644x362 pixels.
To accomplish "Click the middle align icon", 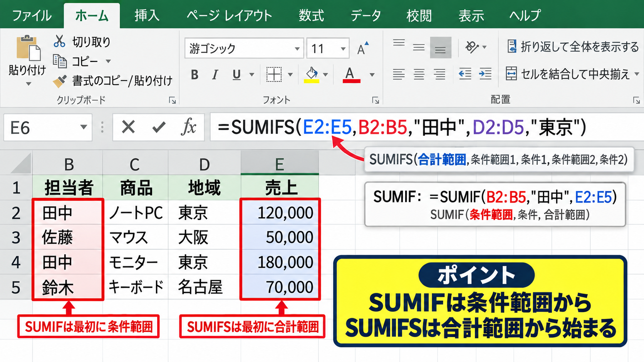I will [x=419, y=48].
